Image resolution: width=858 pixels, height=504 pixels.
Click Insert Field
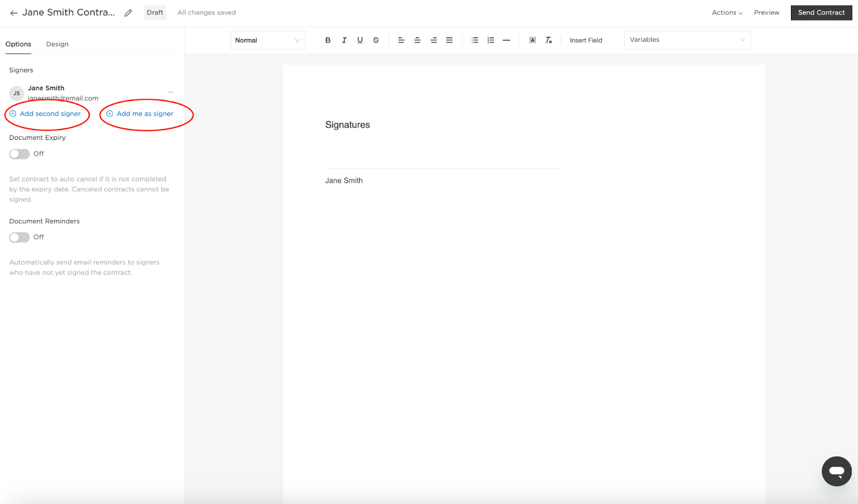(586, 40)
